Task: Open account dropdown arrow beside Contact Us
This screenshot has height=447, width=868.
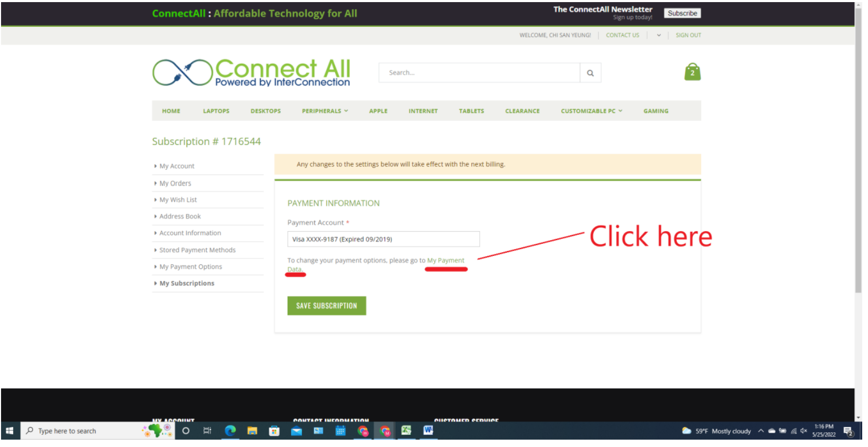Action: point(659,35)
